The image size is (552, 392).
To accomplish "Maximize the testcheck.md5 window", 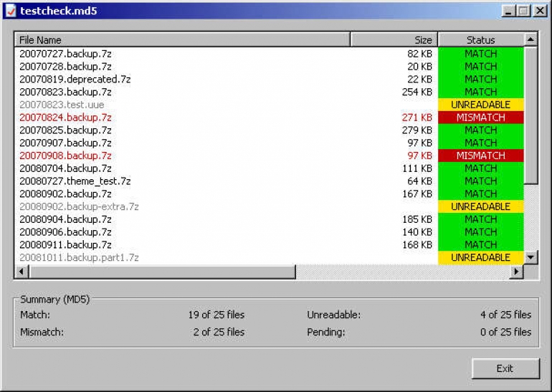I will pos(523,11).
